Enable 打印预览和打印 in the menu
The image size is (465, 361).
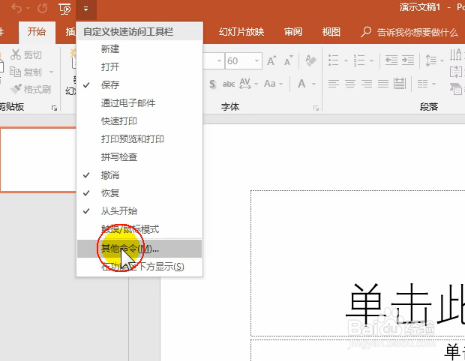point(139,139)
